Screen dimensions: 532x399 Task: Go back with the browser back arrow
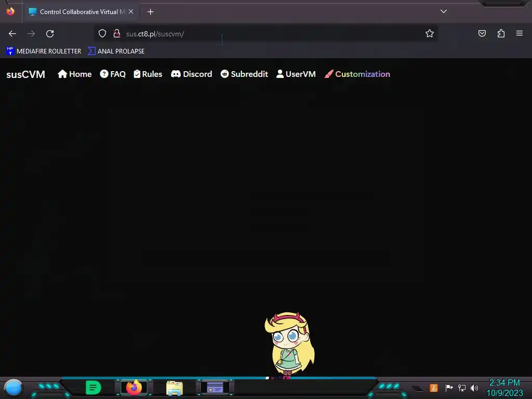click(12, 34)
